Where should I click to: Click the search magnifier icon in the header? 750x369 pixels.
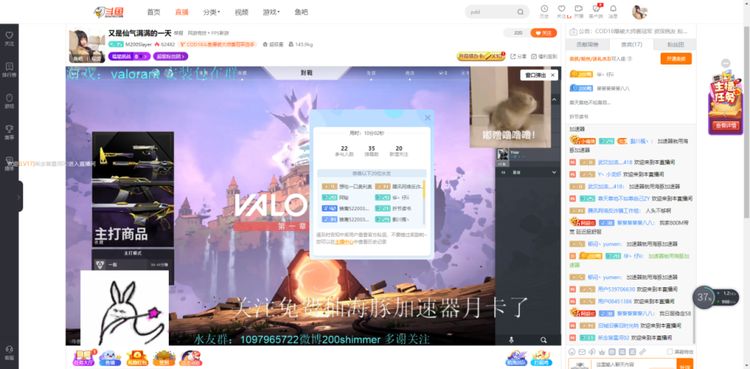[x=520, y=12]
